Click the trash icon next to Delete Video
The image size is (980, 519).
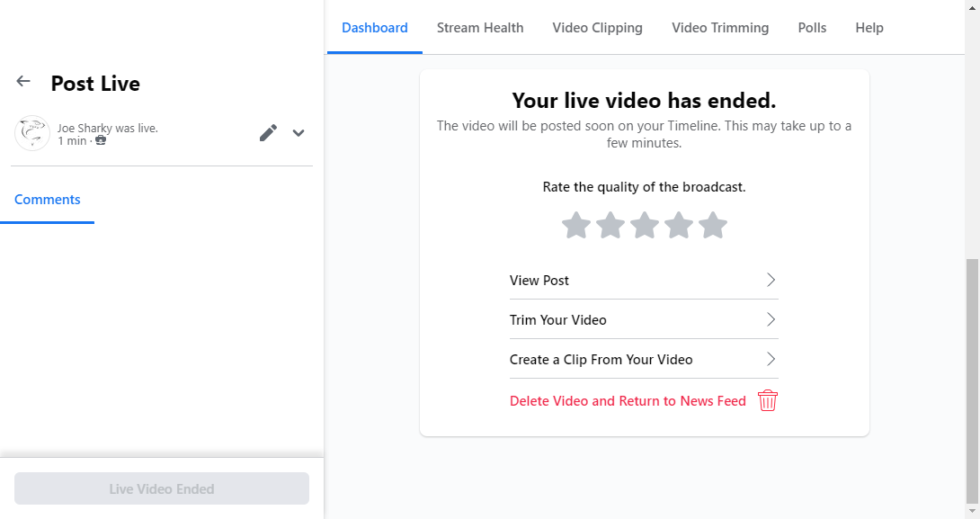(x=767, y=400)
